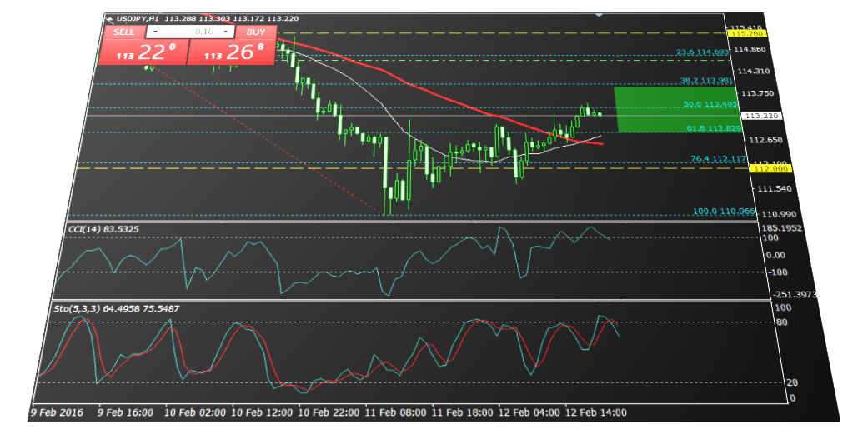Viewport: 868px width, 434px height.
Task: Click the 10 Feb 02:00 time label
Action: [x=195, y=412]
